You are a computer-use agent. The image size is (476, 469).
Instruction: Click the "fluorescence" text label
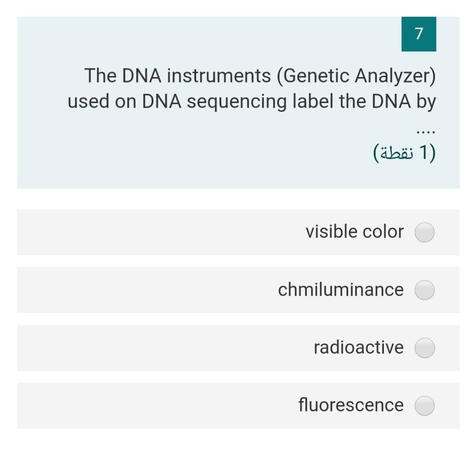pos(352,405)
